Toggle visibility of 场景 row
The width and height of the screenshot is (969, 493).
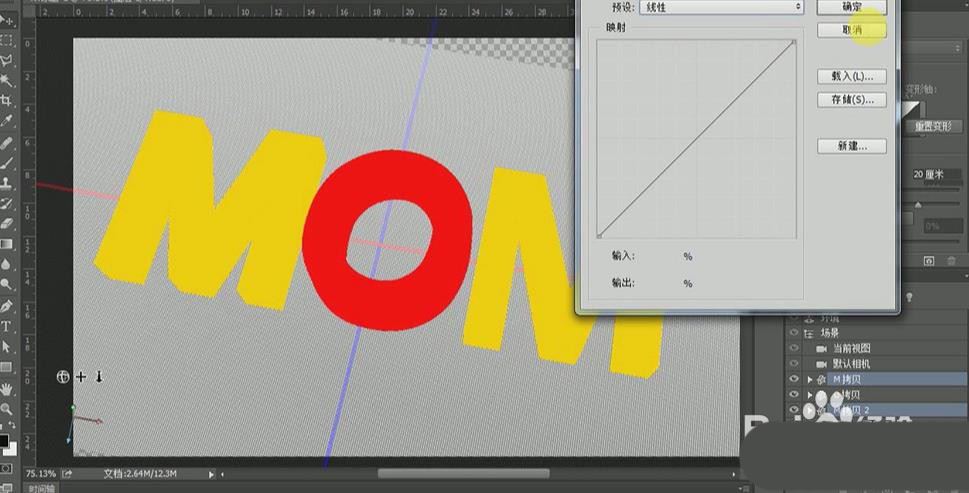click(794, 333)
